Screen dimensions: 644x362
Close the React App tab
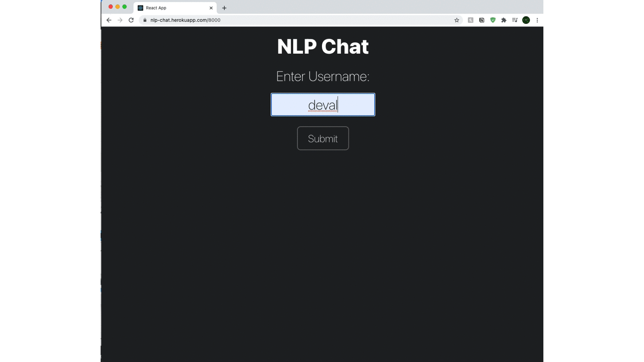tap(211, 8)
